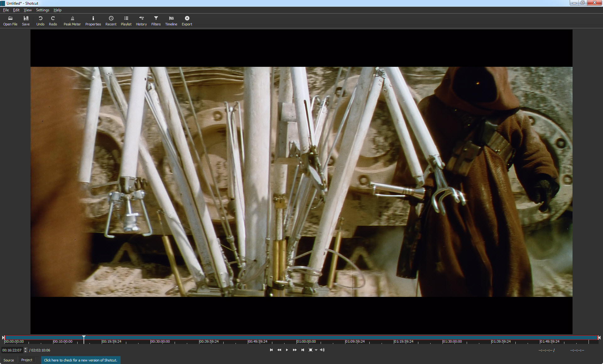Skip to the end of the video
603x364 pixels.
302,350
